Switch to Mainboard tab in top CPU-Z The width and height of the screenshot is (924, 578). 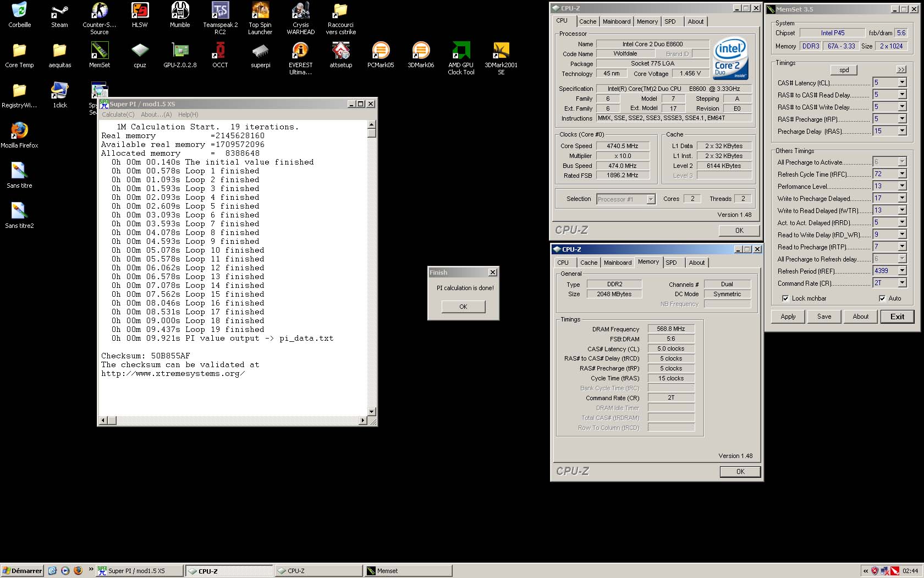[x=617, y=21]
